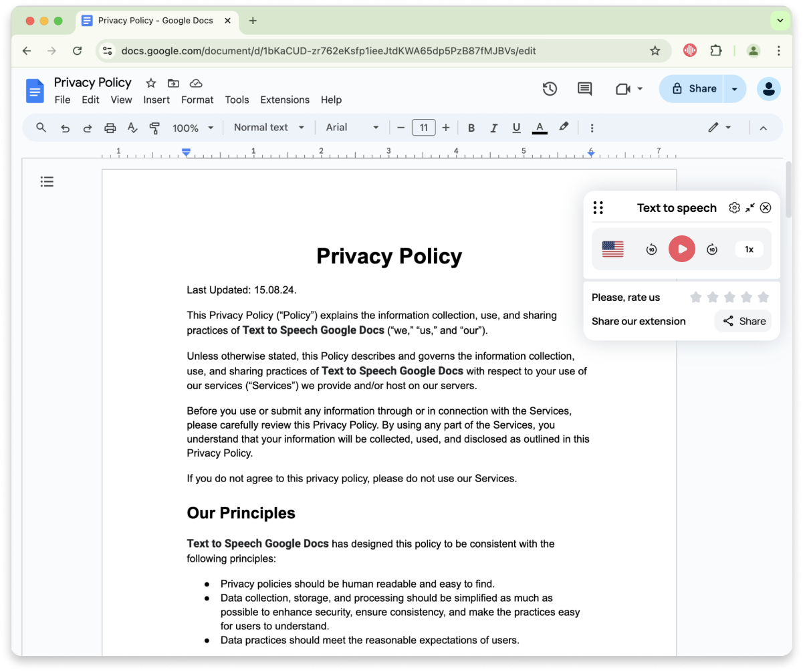Minimize the Text to speech panel
Viewport: 803px width, 672px height.
click(x=750, y=208)
